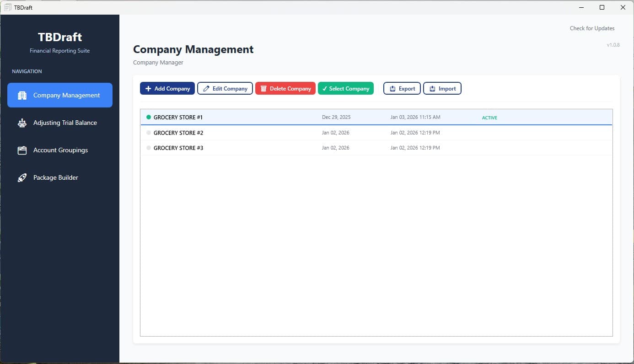Screen dimensions: 634x364
Task: Click the green active dot for GROCERY STORE #1
Action: (148, 118)
